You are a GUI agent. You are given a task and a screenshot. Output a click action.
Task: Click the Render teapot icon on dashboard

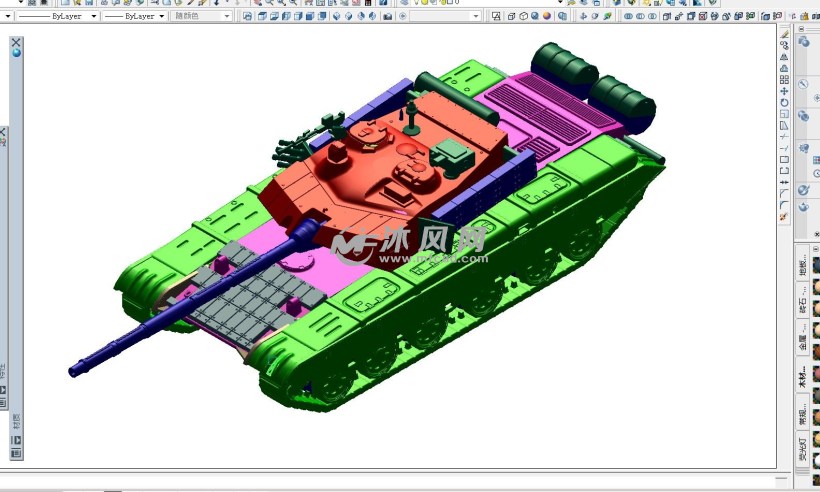(x=804, y=207)
